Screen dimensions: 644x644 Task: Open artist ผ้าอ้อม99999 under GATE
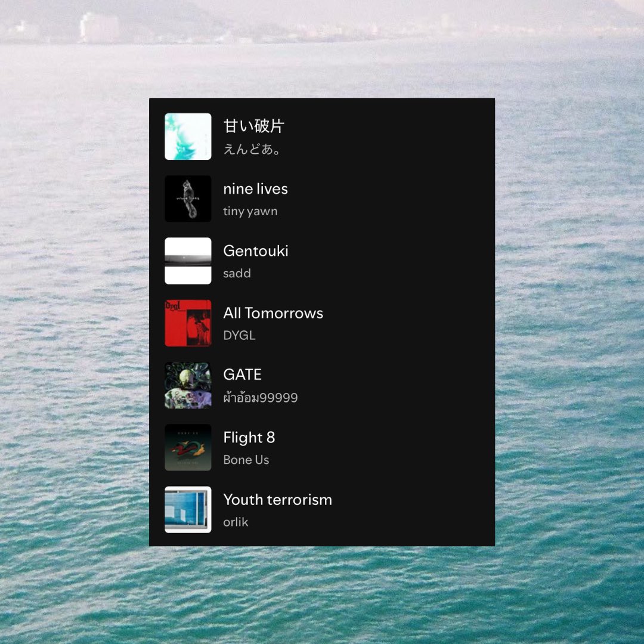point(261,397)
